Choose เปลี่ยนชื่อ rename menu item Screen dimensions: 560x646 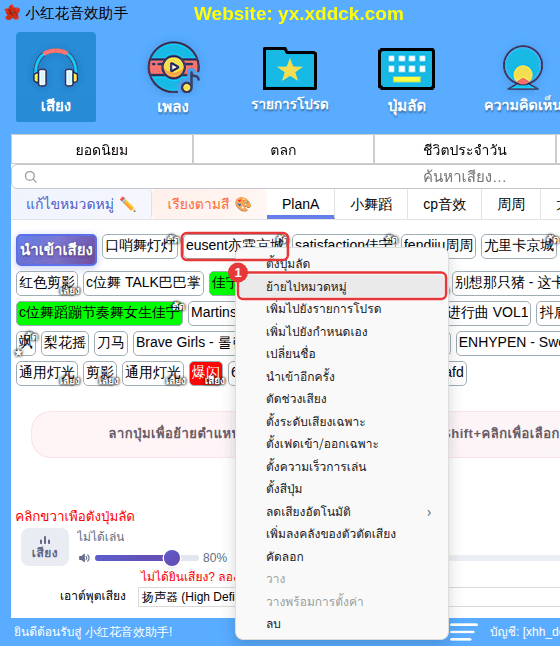click(342, 353)
